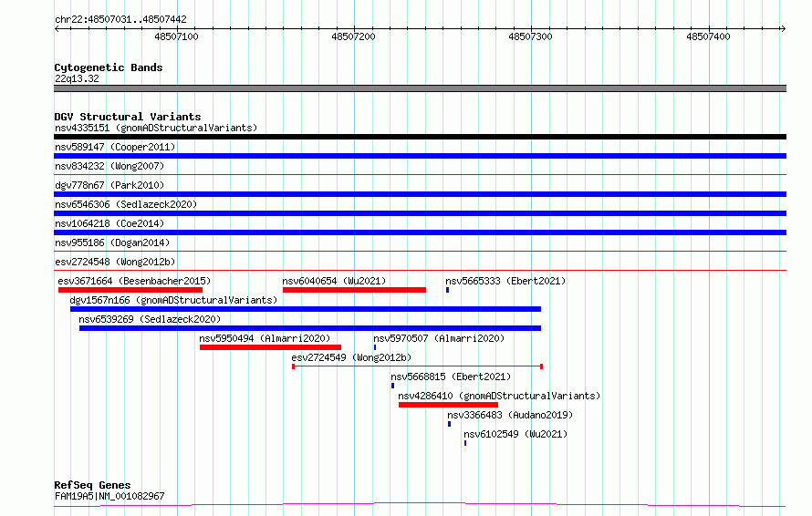The height and width of the screenshot is (516, 812).
Task: Open nsv6040654 (Wu2021) variant label
Action: click(x=334, y=281)
